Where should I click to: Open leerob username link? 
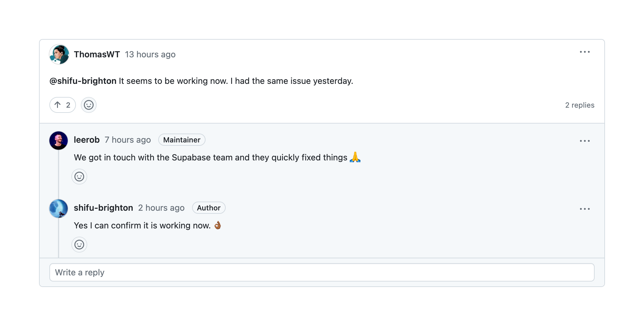(x=87, y=140)
